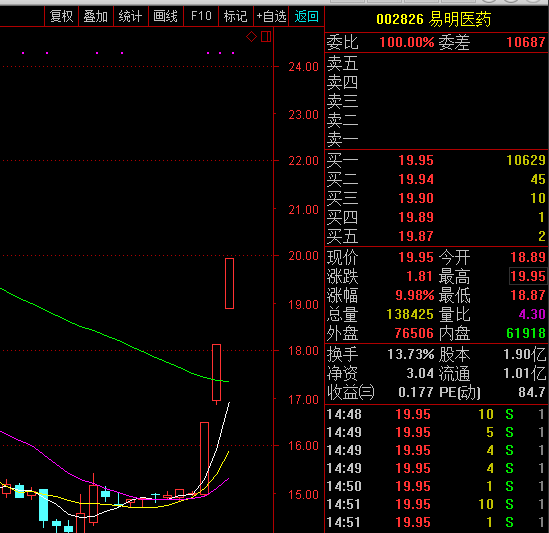Select the 买三 price 19.90

(416, 198)
